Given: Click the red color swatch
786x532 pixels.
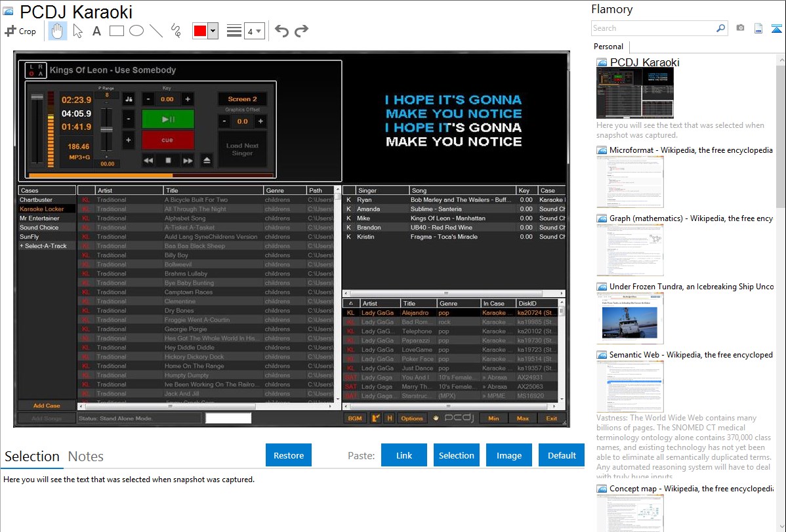Looking at the screenshot, I should 200,31.
